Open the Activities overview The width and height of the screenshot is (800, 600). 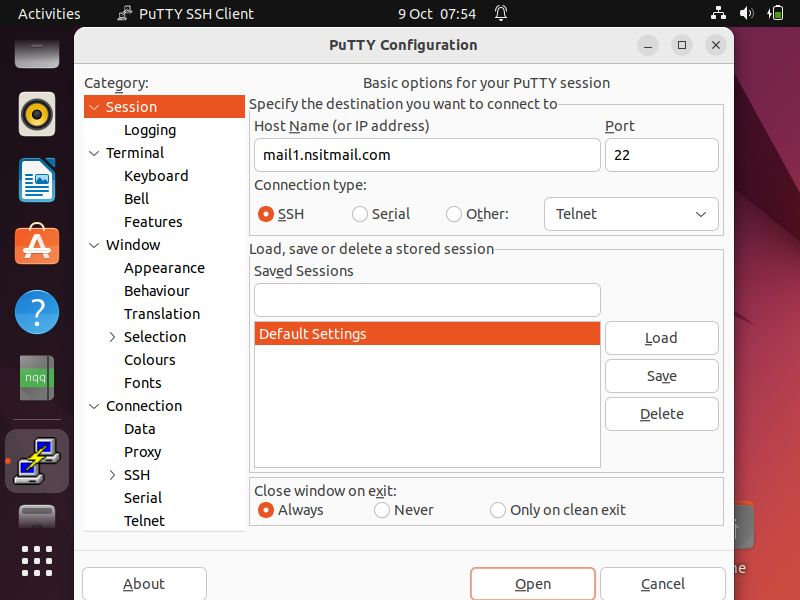coord(48,13)
